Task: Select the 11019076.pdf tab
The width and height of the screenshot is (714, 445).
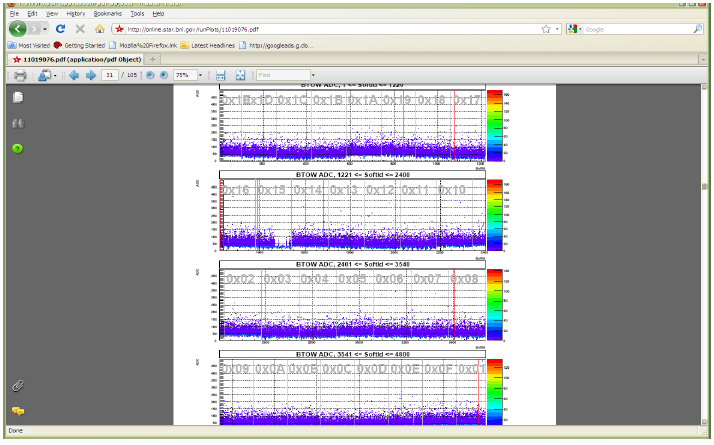Action: [76, 59]
